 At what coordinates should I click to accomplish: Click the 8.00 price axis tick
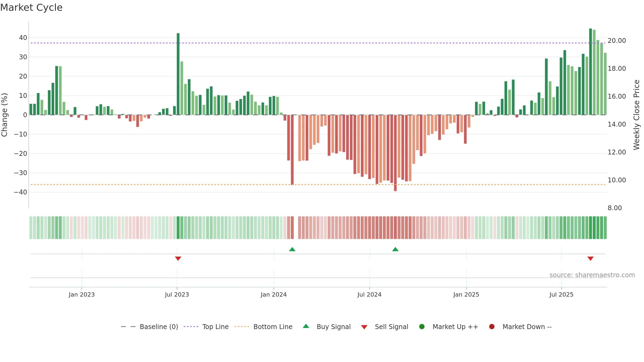pos(615,208)
